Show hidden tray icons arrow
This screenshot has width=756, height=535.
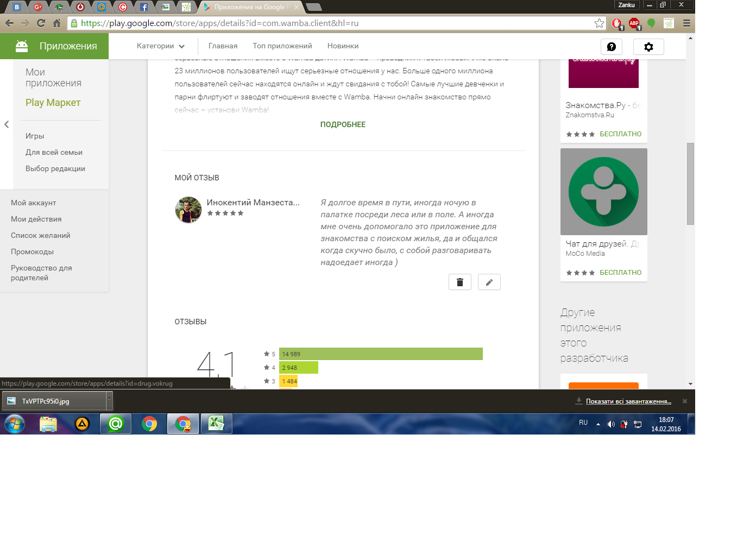pyautogui.click(x=598, y=424)
